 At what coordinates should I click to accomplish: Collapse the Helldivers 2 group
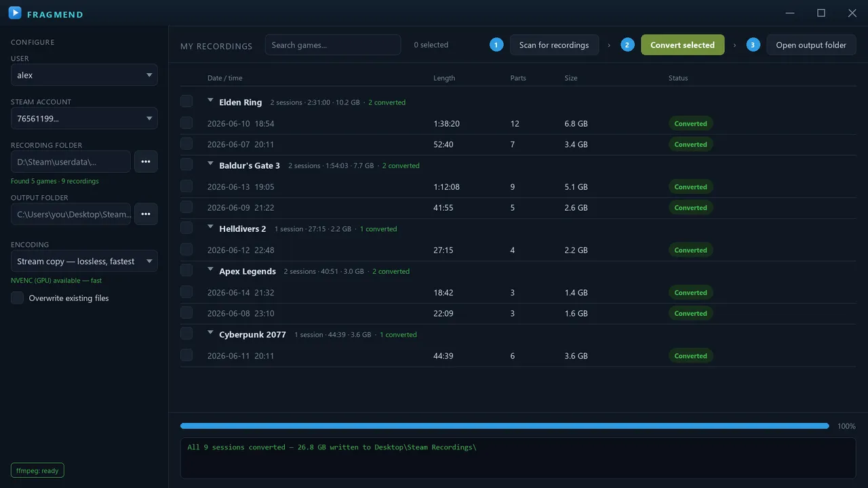tap(210, 226)
